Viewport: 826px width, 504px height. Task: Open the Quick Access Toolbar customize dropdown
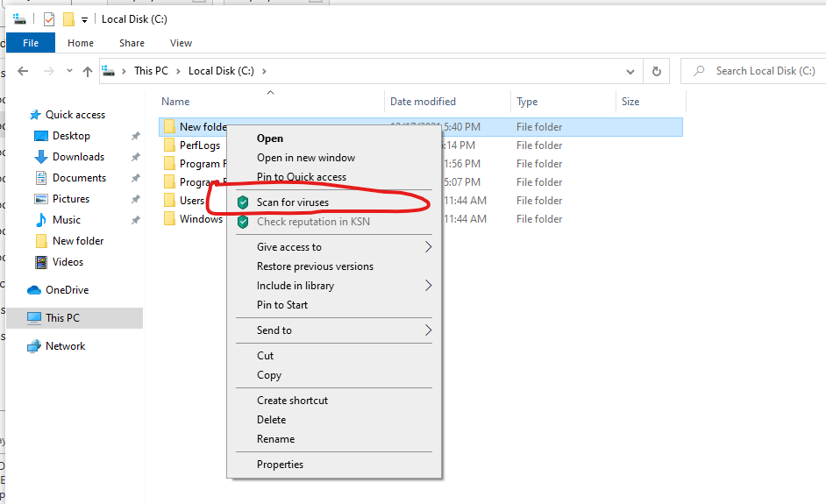tap(84, 19)
